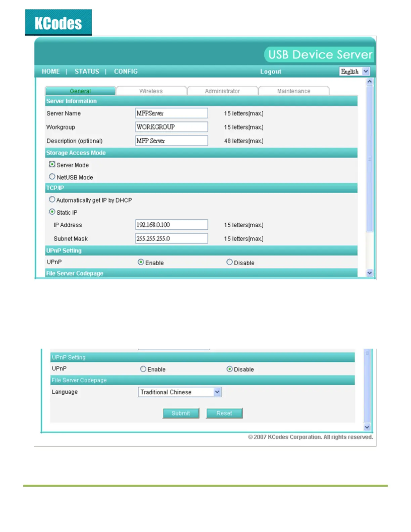Screen dimensions: 411x532
Task: Click the Logout link
Action: click(x=271, y=72)
